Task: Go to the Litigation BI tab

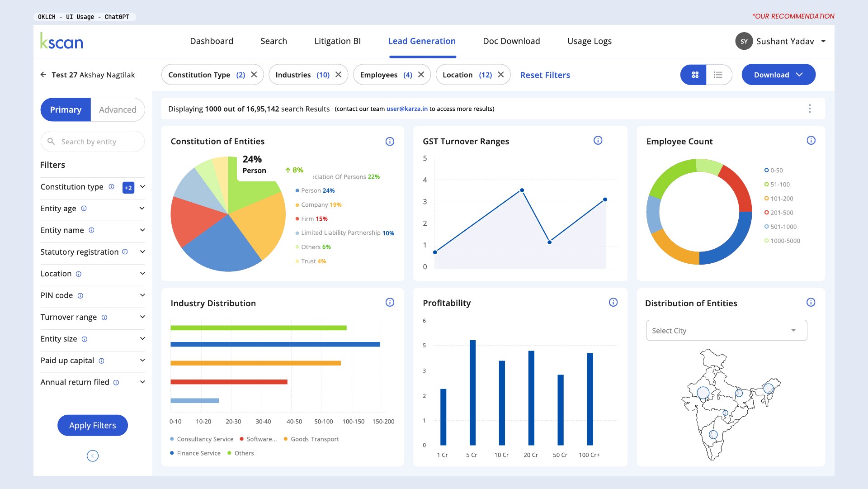Action: click(x=337, y=41)
